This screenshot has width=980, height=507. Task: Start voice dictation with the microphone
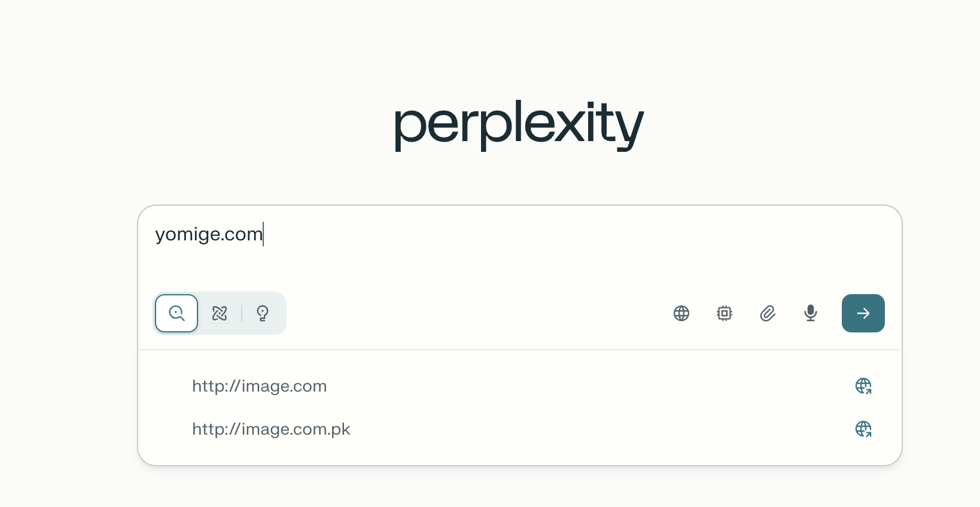[811, 313]
